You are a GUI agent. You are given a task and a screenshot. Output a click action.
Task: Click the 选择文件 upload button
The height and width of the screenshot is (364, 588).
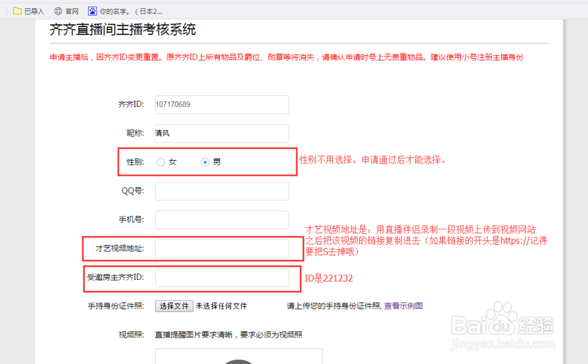[174, 306]
